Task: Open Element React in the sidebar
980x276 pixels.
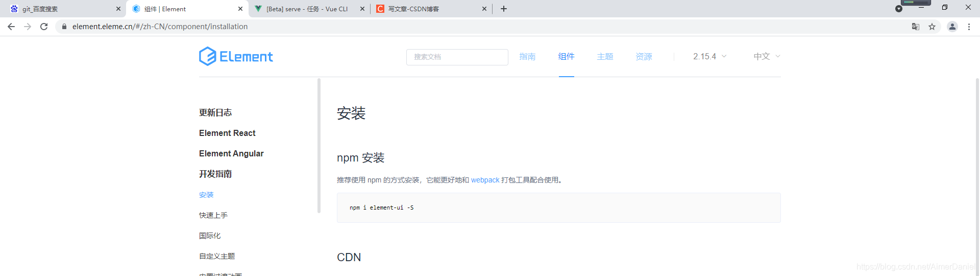Action: (x=227, y=133)
